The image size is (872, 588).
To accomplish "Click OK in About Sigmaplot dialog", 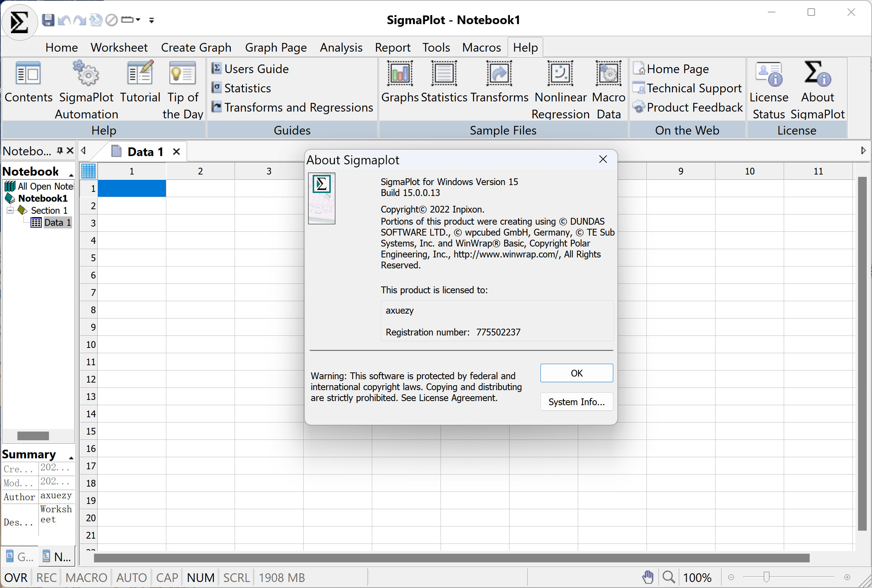I will tap(576, 373).
